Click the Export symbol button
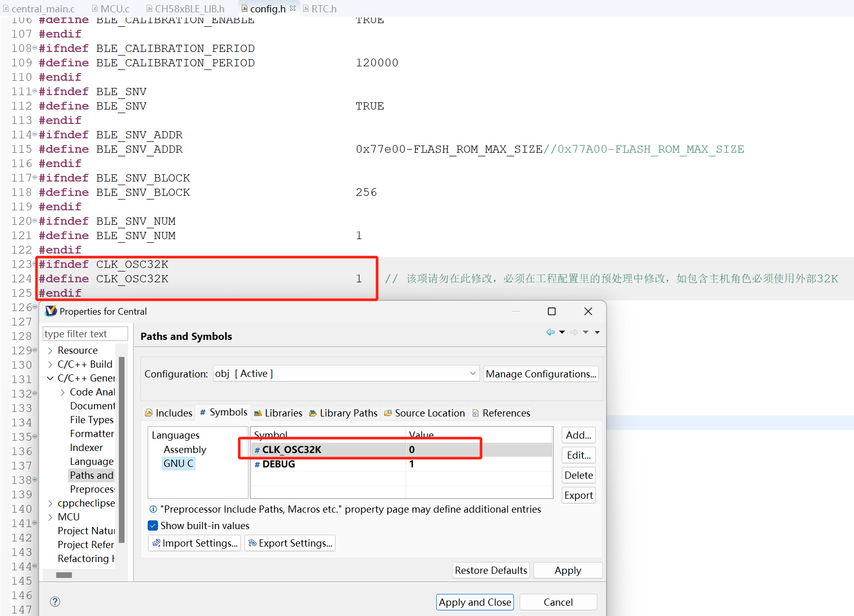Image resolution: width=854 pixels, height=616 pixels. tap(579, 495)
